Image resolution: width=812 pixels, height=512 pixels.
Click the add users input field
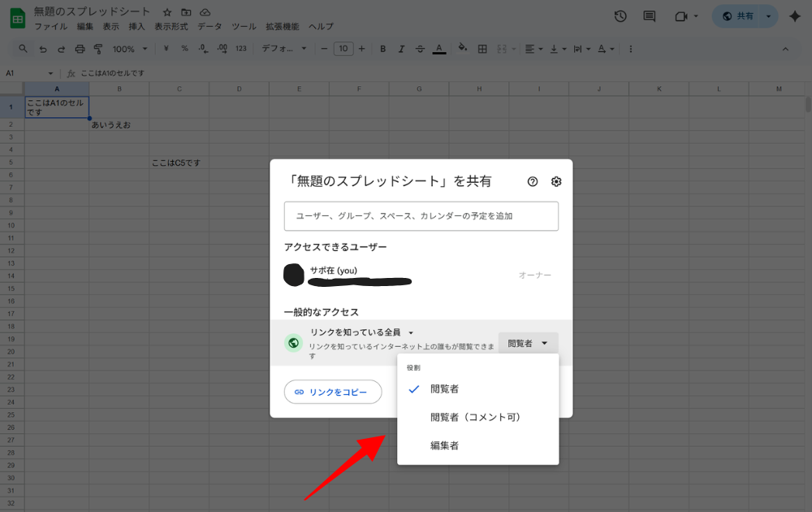pos(421,216)
